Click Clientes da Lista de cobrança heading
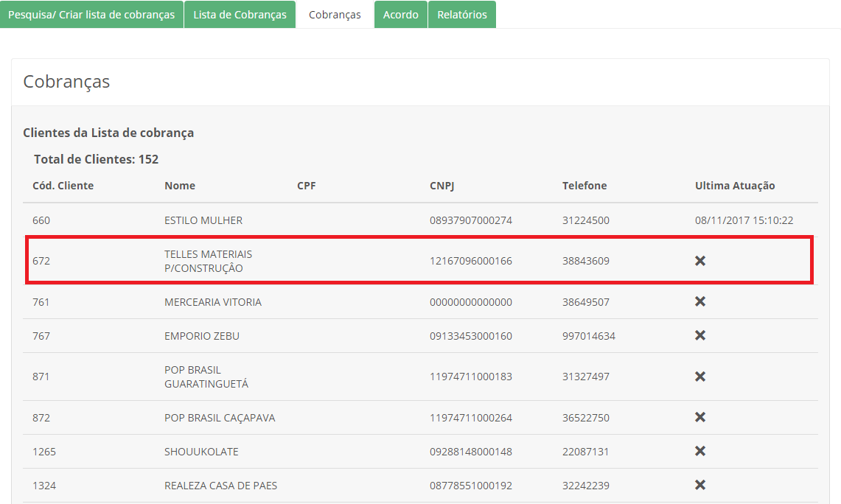This screenshot has height=504, width=841. [x=108, y=133]
